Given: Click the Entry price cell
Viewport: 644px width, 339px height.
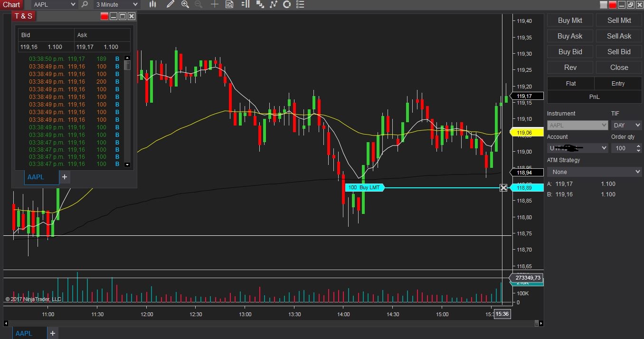Looking at the screenshot, I should pyautogui.click(x=618, y=83).
